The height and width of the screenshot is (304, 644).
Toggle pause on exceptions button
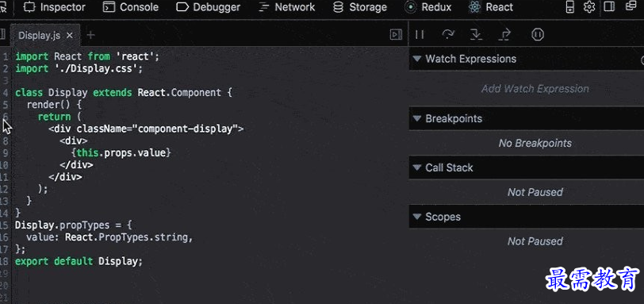pos(538,34)
